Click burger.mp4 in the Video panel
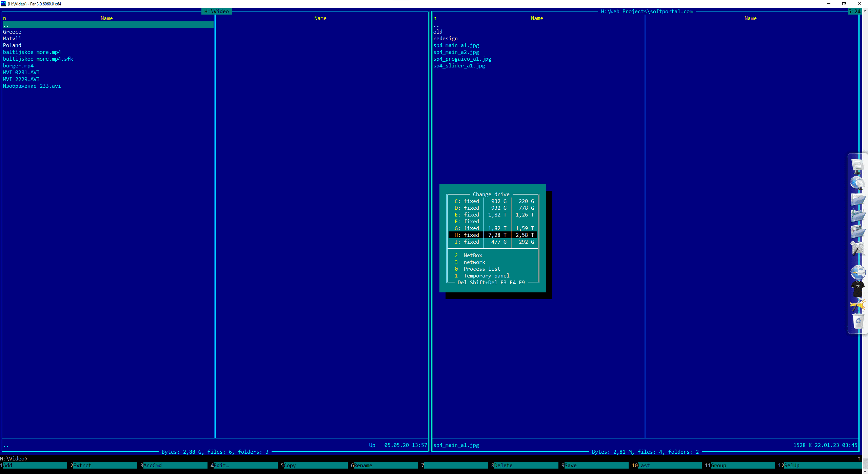The image size is (868, 474). tap(18, 66)
